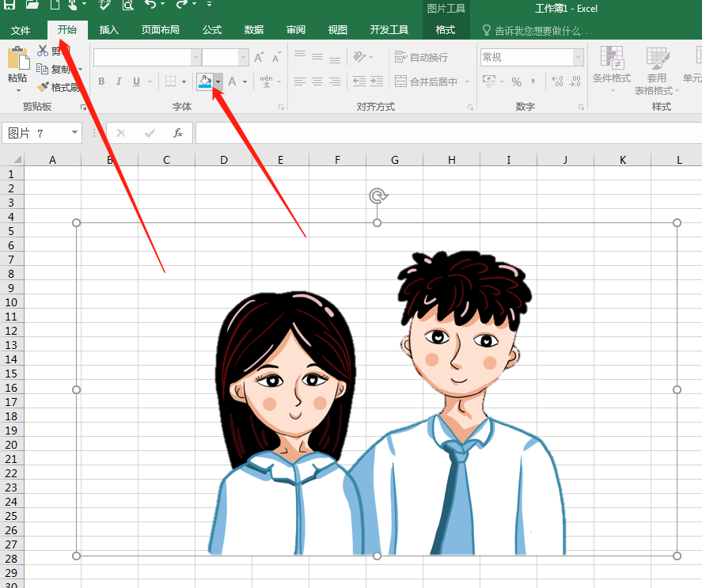Click the Format Painter (格式刷) brush
Image resolution: width=702 pixels, height=588 pixels.
pyautogui.click(x=43, y=87)
